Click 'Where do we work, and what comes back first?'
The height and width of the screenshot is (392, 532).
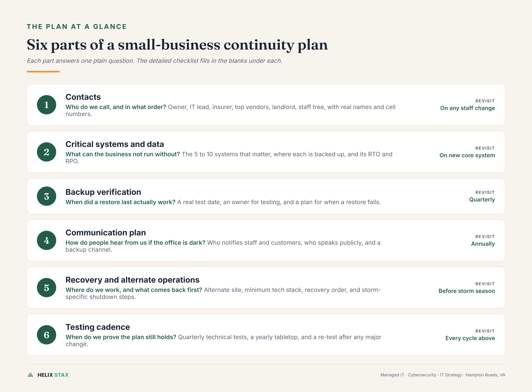coord(134,290)
